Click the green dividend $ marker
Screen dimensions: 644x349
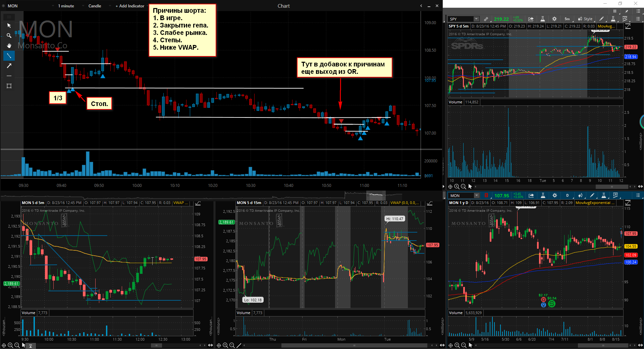tap(552, 304)
